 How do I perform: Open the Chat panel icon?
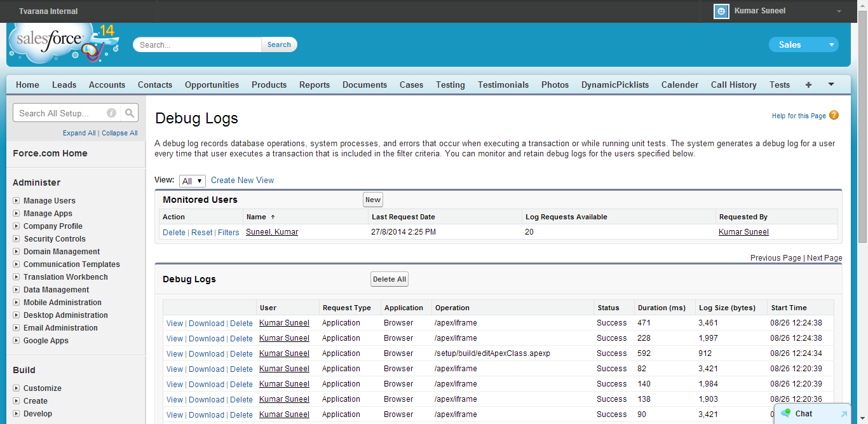(784, 413)
